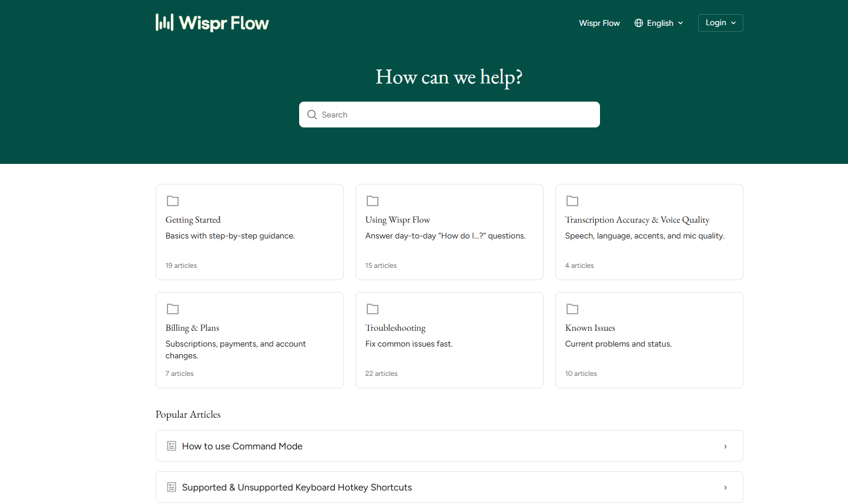This screenshot has width=848, height=504.
Task: Open the Getting Started category title
Action: [193, 220]
